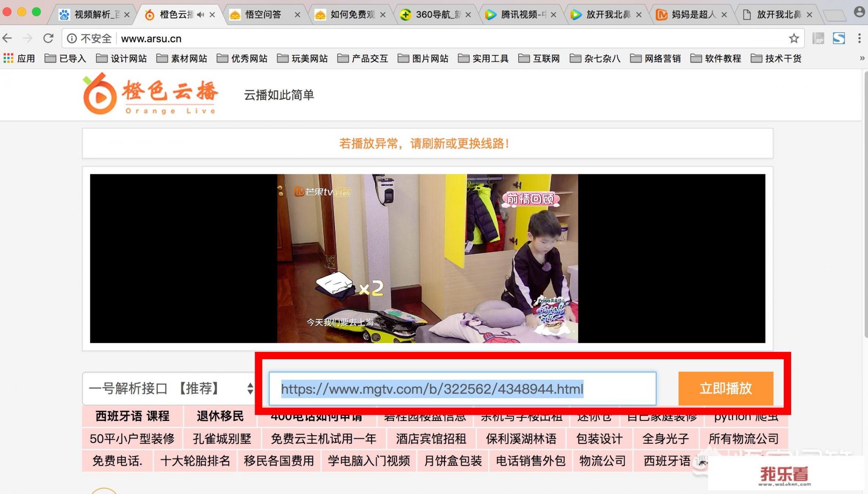This screenshot has width=868, height=494.
Task: Click the 立即播放 button
Action: click(x=726, y=388)
